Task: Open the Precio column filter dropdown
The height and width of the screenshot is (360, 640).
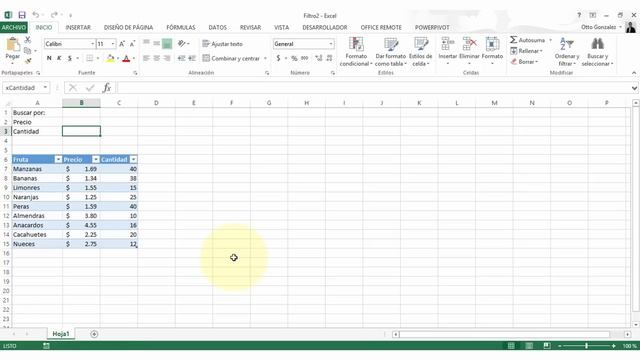Action: [96, 160]
